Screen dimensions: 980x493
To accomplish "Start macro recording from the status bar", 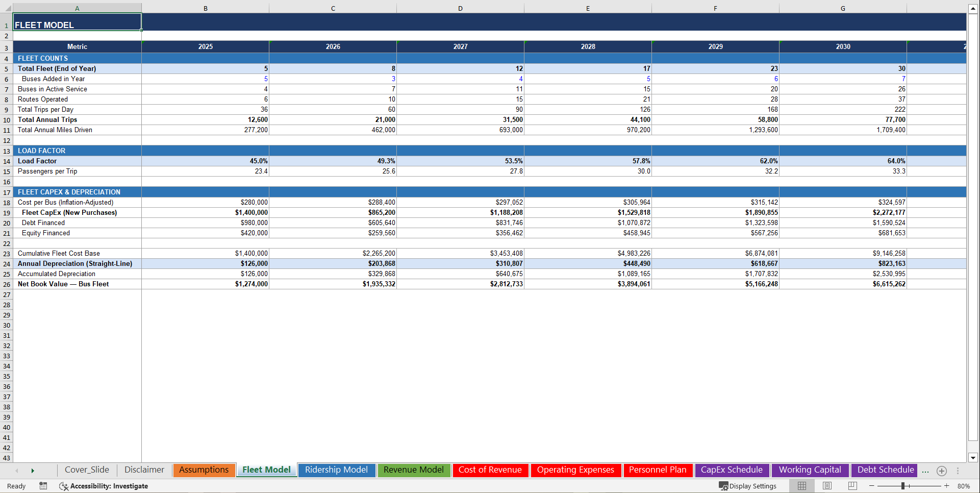I will [x=43, y=486].
